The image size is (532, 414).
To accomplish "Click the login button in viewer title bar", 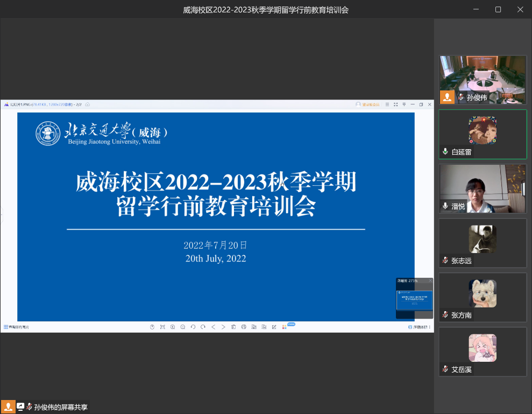I will click(368, 104).
